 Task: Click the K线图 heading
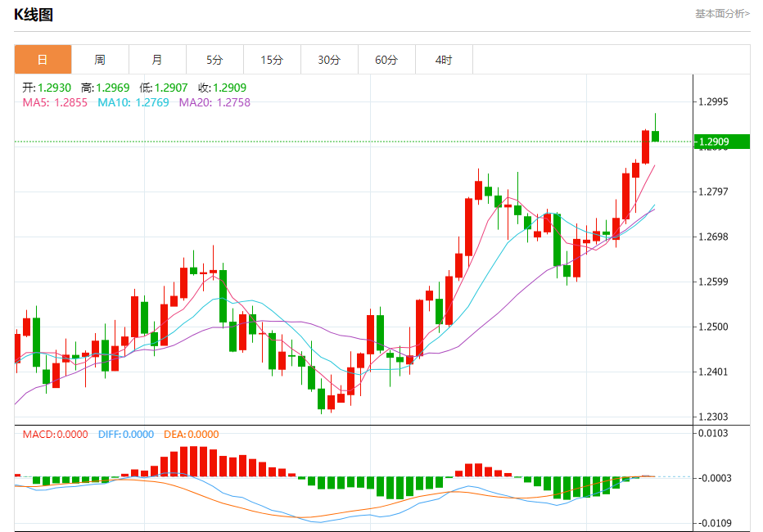[33, 15]
